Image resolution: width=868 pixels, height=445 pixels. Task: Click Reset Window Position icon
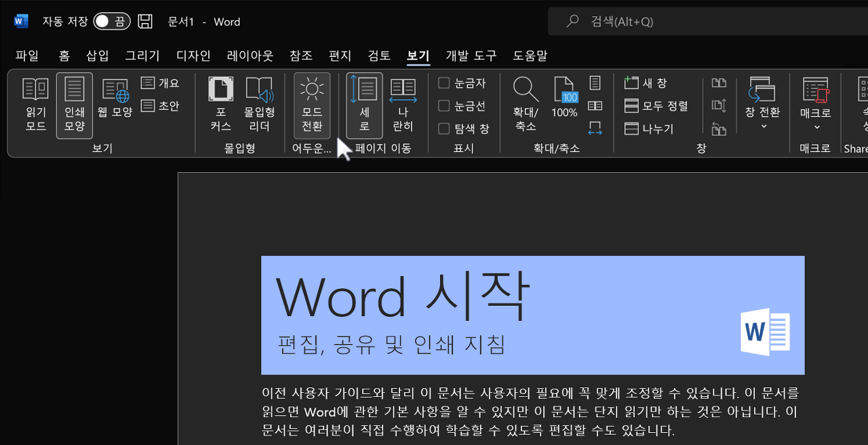(x=719, y=128)
